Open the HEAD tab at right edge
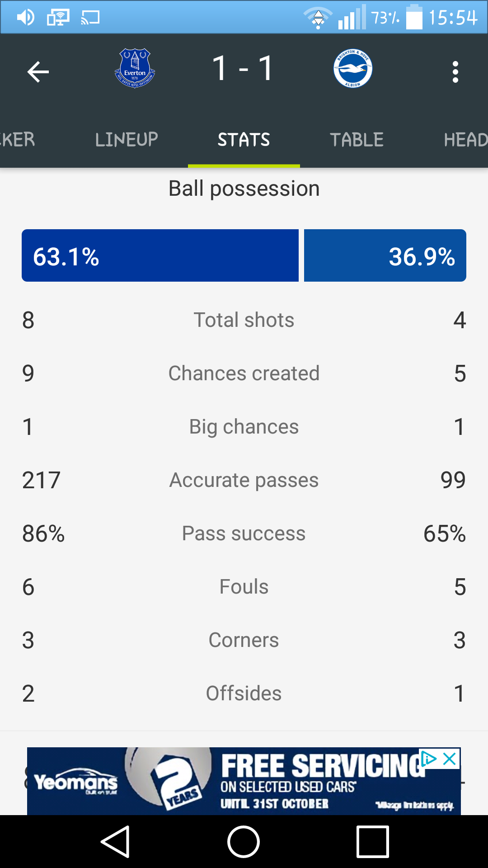 [x=466, y=140]
